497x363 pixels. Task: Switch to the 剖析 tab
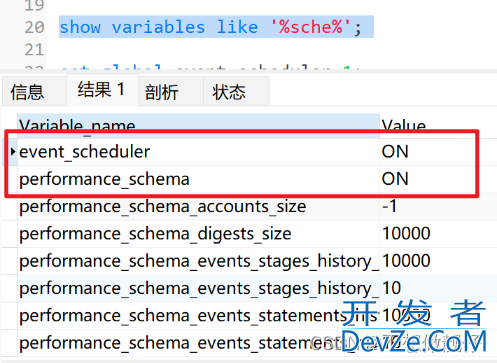(x=171, y=91)
